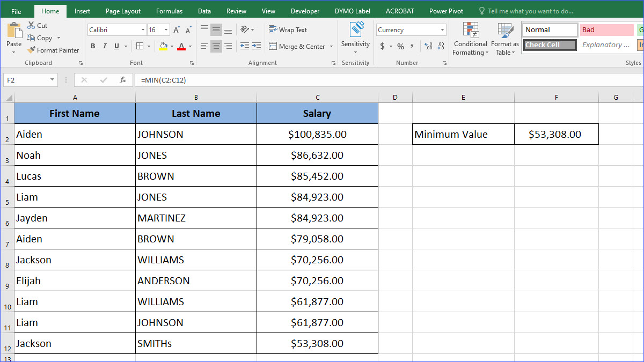Apply the Normal cell style
This screenshot has width=644, height=362.
coord(550,30)
